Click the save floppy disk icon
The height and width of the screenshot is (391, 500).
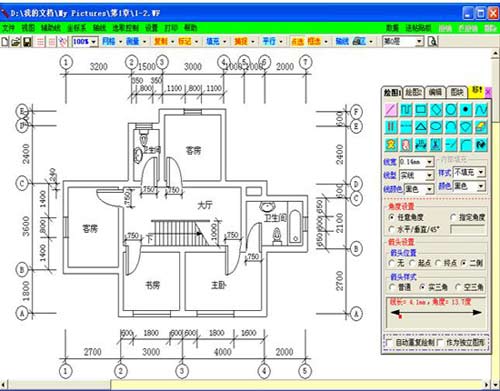(x=27, y=42)
